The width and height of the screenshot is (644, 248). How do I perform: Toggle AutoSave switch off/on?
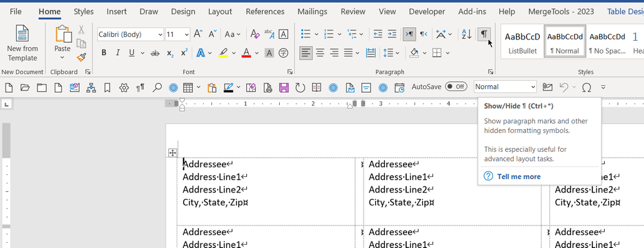pos(456,87)
